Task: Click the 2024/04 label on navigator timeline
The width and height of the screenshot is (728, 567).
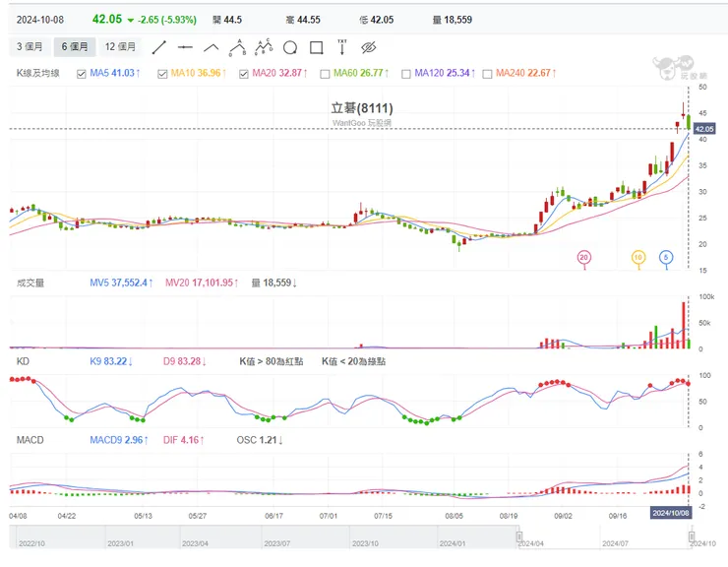Action: point(530,543)
